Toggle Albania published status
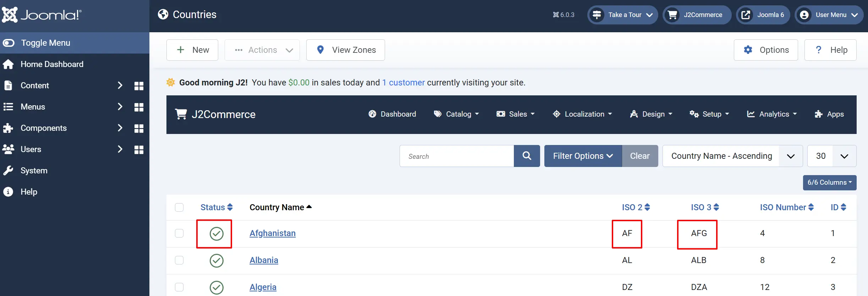868x296 pixels. click(216, 261)
